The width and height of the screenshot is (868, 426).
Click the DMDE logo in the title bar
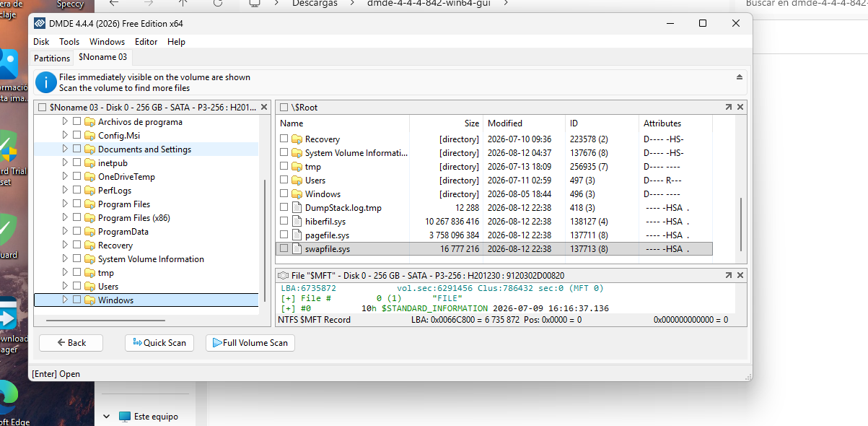pyautogui.click(x=40, y=23)
